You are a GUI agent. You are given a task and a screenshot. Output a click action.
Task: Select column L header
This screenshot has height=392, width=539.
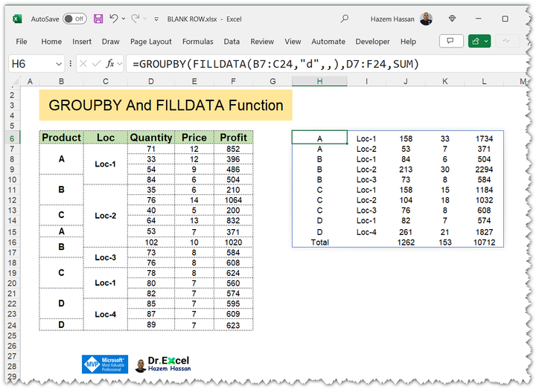[x=484, y=81]
